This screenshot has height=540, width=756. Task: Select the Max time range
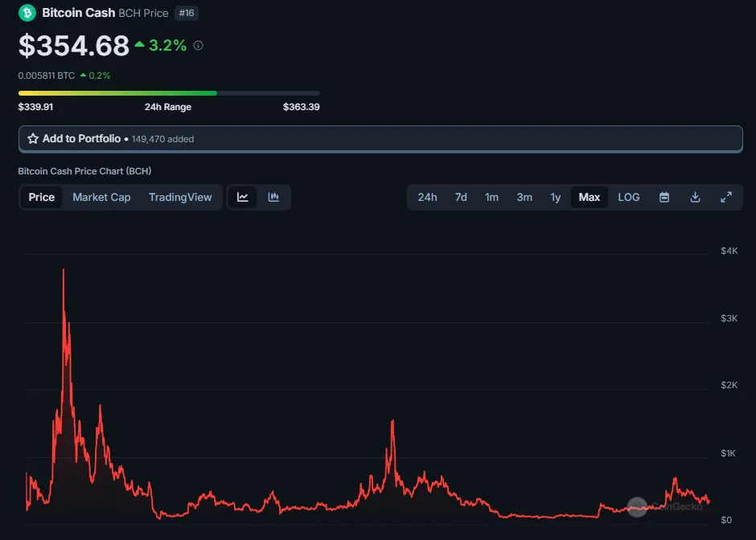[590, 197]
